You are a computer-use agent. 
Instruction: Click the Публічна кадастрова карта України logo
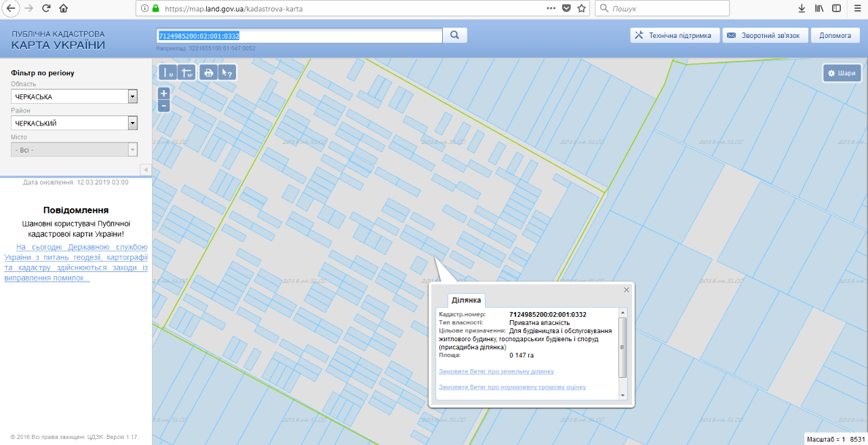(x=58, y=40)
